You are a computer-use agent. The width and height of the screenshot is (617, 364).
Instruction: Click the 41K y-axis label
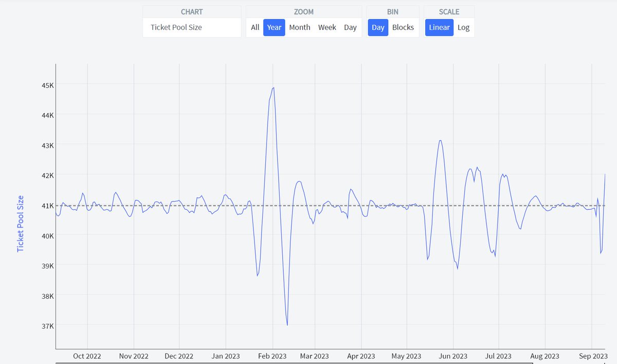(x=47, y=206)
